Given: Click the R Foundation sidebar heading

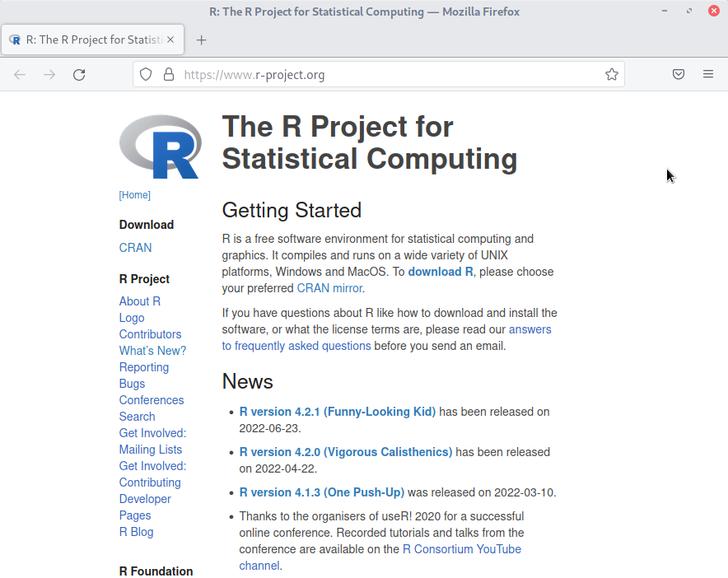Looking at the screenshot, I should [156, 571].
